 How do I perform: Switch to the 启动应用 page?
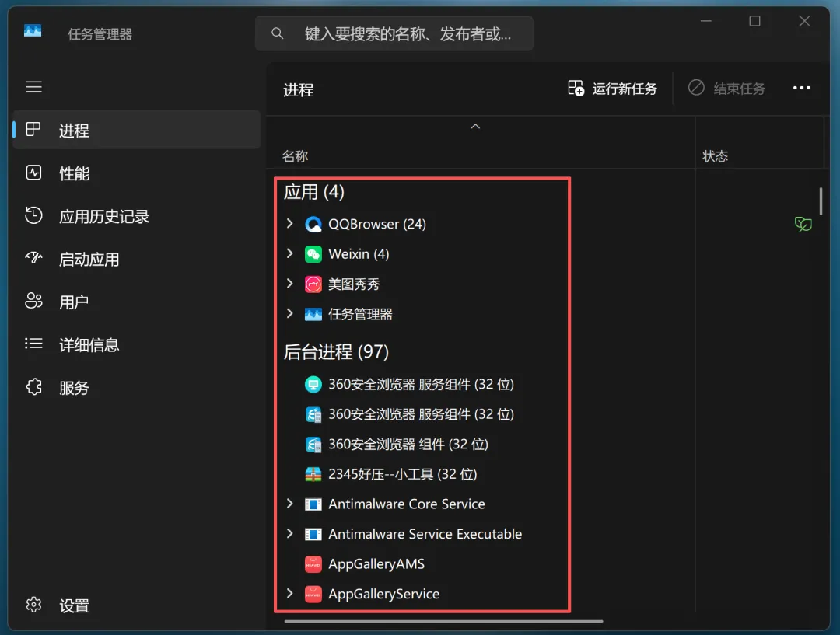[137, 259]
